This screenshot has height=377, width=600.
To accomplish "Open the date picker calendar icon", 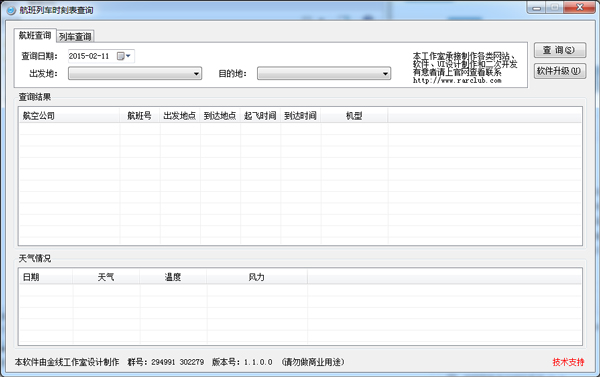I will [x=124, y=56].
